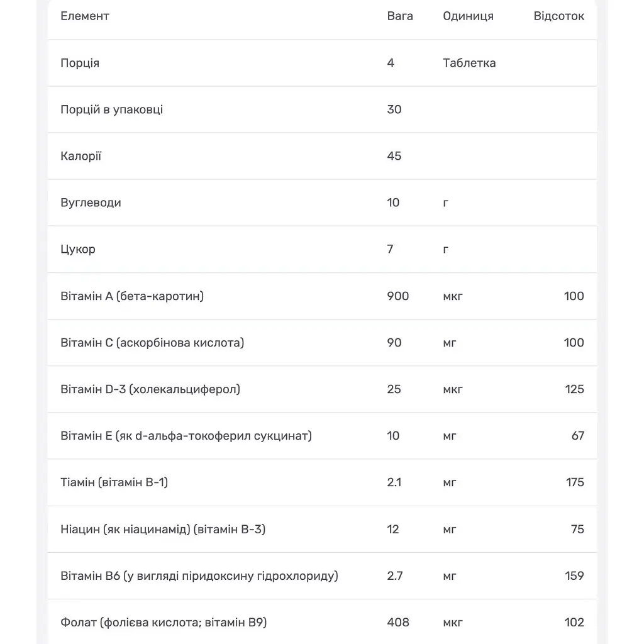Click the 125 percent value
Viewport: 644px width, 644px height.
point(574,389)
